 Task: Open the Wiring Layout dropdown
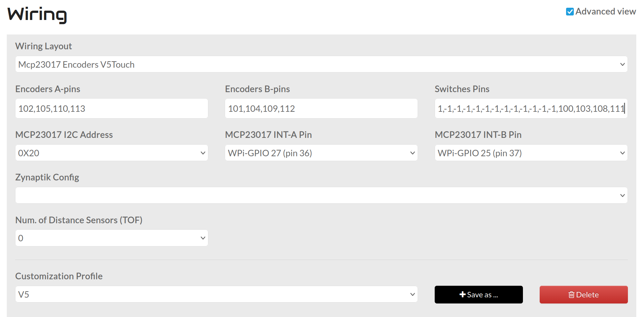coord(321,64)
